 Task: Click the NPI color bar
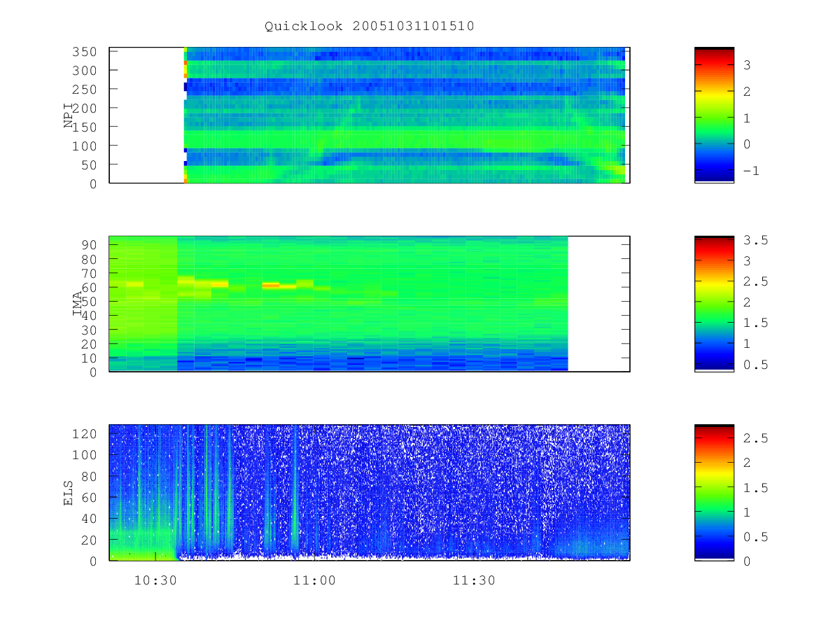(x=714, y=115)
